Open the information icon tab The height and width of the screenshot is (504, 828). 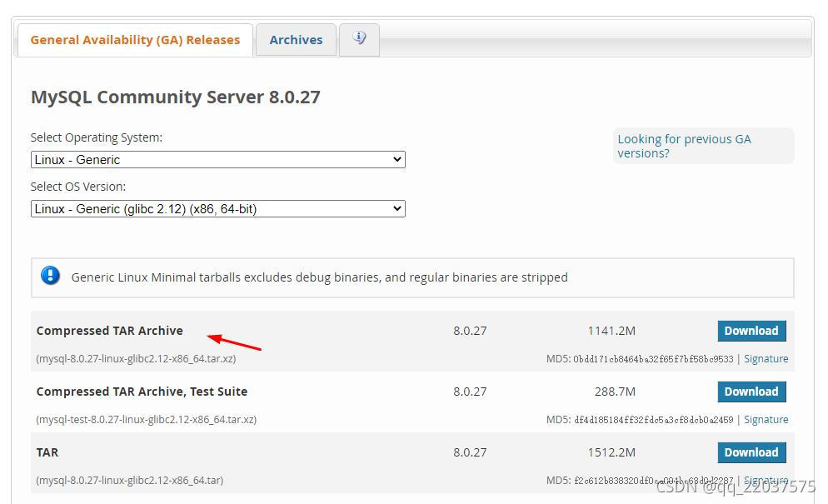pos(359,40)
